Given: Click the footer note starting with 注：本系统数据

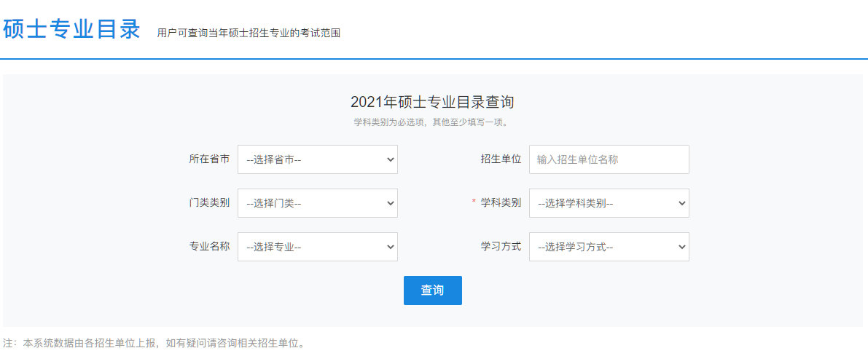Looking at the screenshot, I should pos(154,342).
